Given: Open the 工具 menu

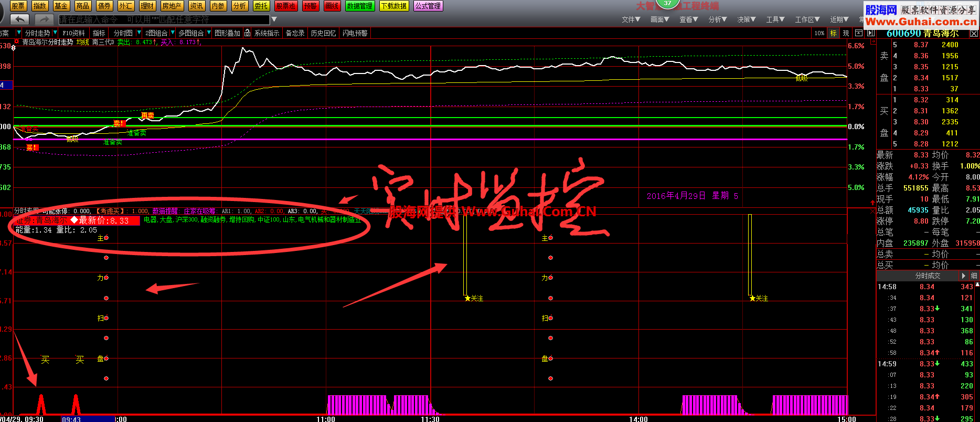Looking at the screenshot, I should pyautogui.click(x=775, y=19).
